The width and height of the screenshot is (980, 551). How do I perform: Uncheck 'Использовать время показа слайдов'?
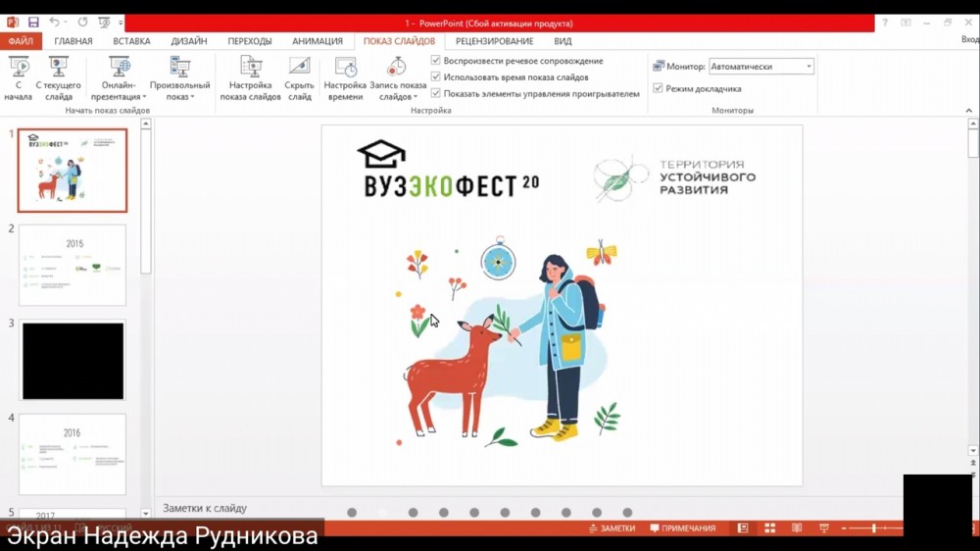tap(436, 77)
